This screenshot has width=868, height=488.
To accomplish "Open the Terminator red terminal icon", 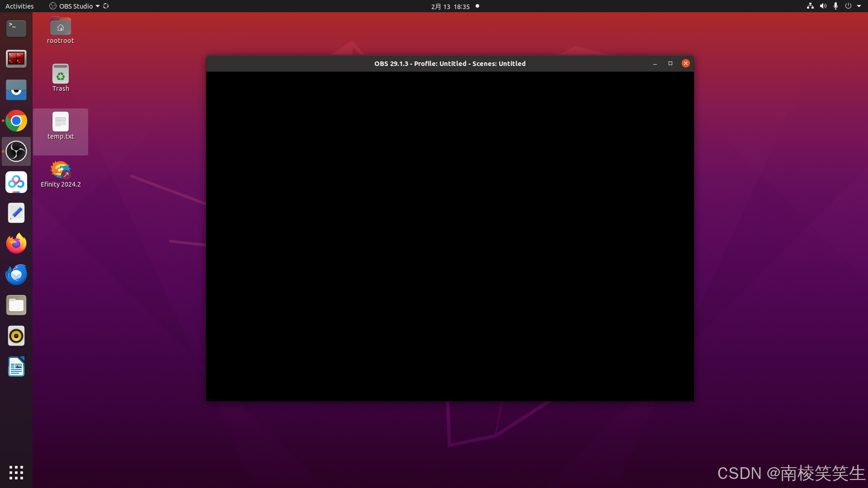I will tap(16, 59).
